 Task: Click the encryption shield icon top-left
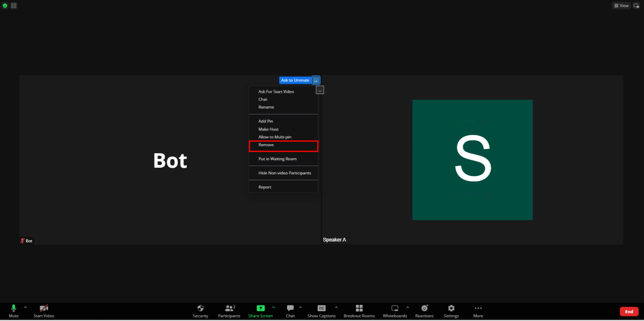[x=5, y=5]
